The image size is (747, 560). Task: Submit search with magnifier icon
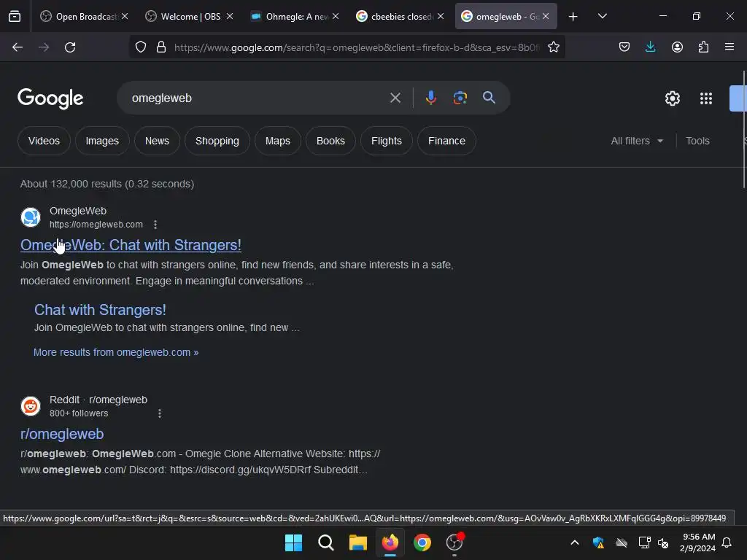pyautogui.click(x=489, y=98)
